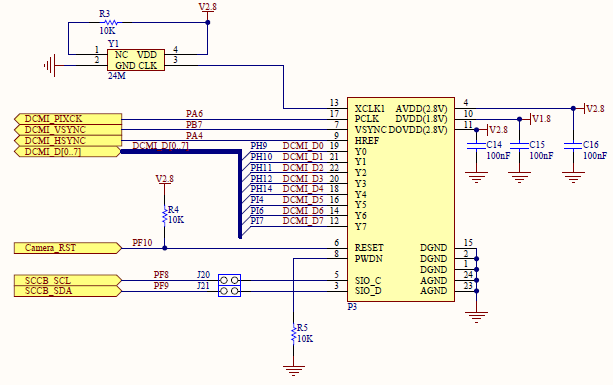Click the PH14 net label
613x385 pixels.
262,189
